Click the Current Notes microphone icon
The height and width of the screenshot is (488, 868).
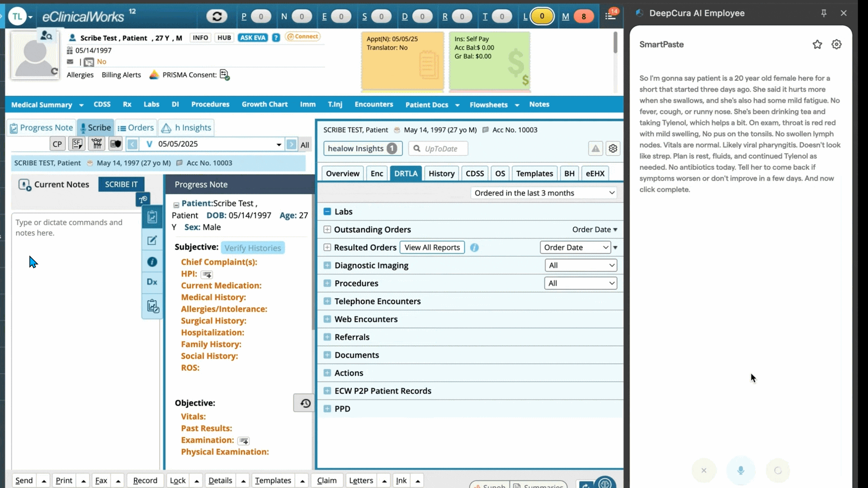24,185
